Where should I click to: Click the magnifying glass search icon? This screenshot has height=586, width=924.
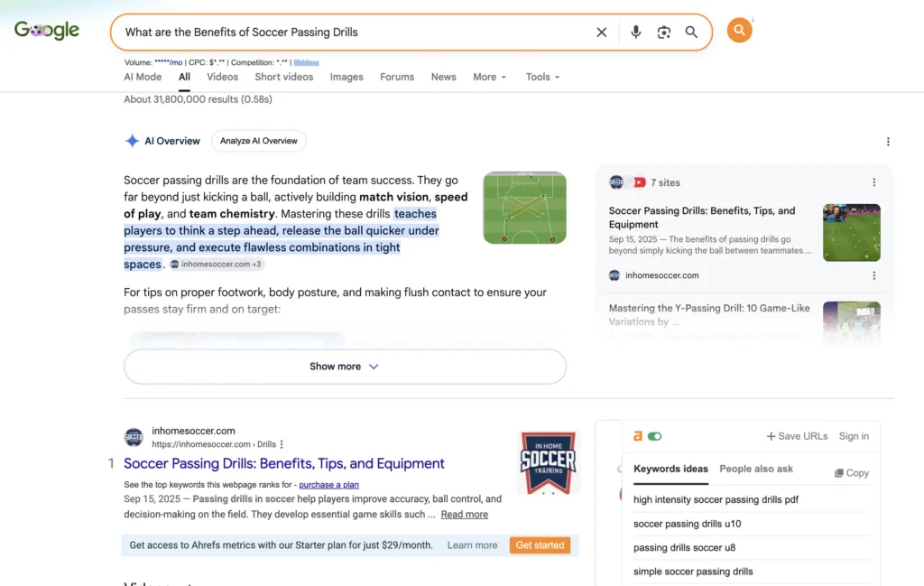pos(691,33)
